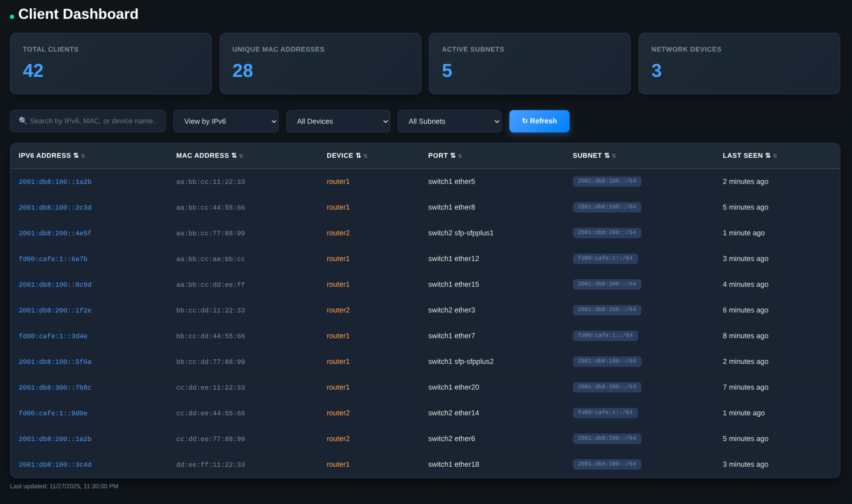Click the refresh arrow icon on the Refresh button

(524, 121)
